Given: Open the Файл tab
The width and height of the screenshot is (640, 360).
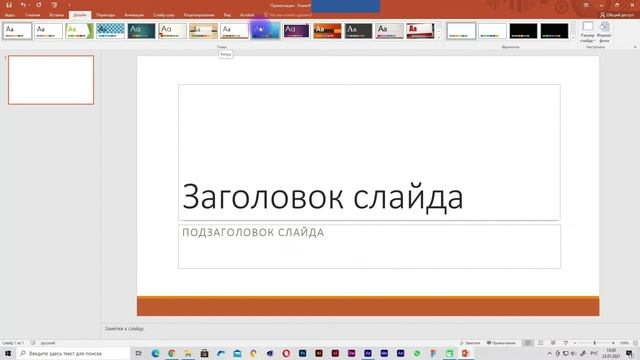Looking at the screenshot, I should tap(9, 15).
